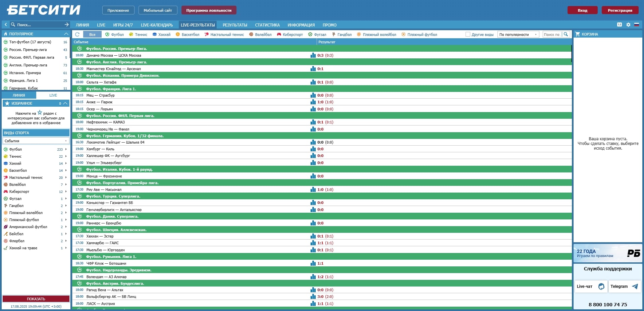Click the odds format 1.5 icon
The image size is (644, 311).
pos(619,25)
